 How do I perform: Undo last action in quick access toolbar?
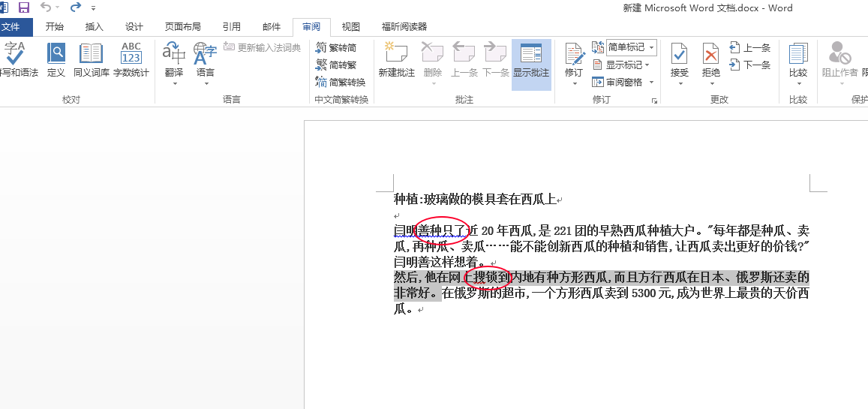pyautogui.click(x=46, y=8)
